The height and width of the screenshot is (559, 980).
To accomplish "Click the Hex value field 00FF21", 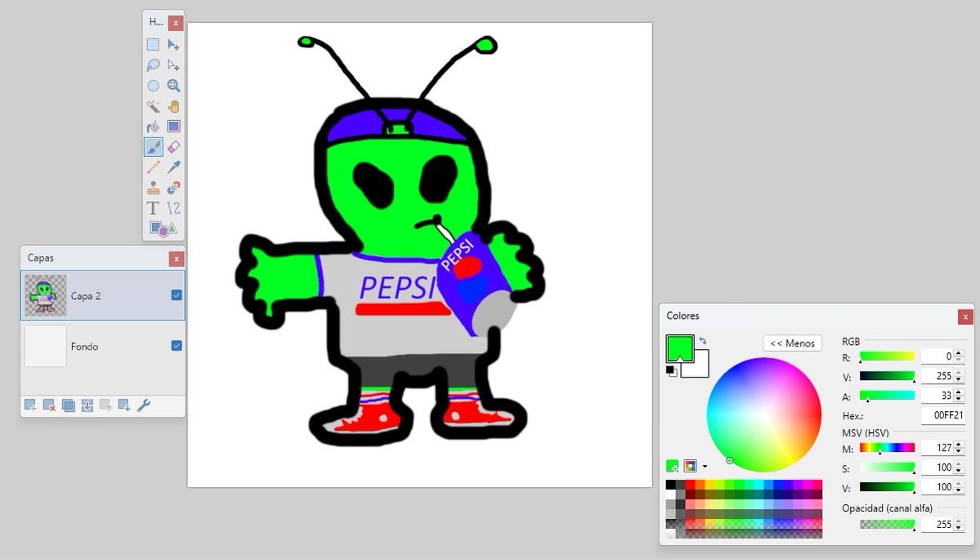I will pyautogui.click(x=943, y=414).
